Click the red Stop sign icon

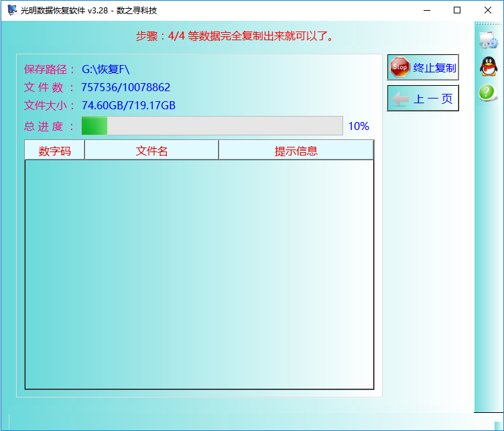(400, 67)
